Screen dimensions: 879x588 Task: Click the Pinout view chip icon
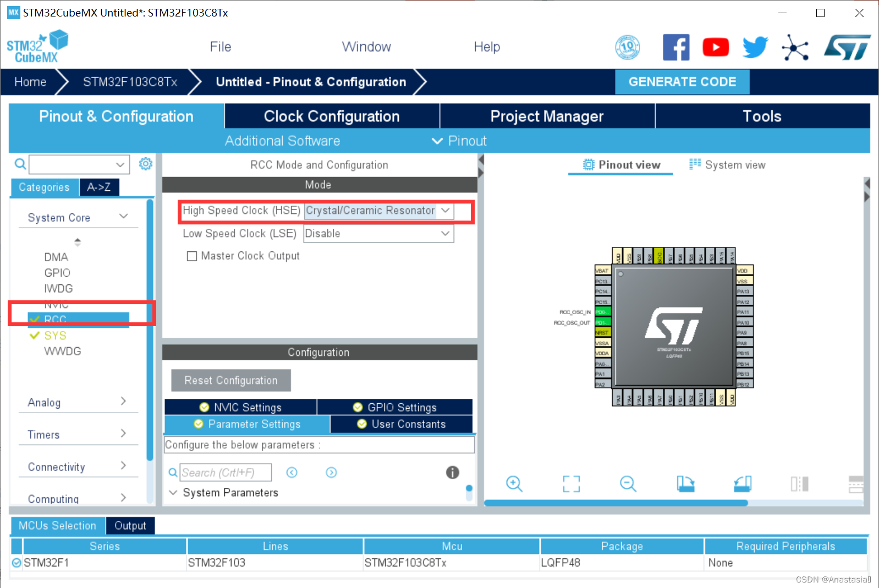[589, 164]
